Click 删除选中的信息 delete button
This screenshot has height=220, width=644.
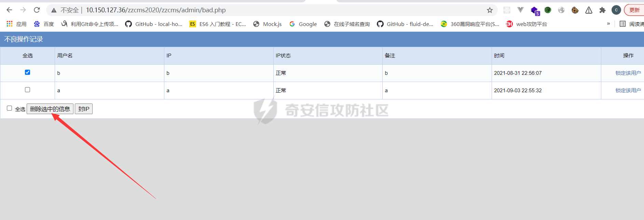coord(50,109)
